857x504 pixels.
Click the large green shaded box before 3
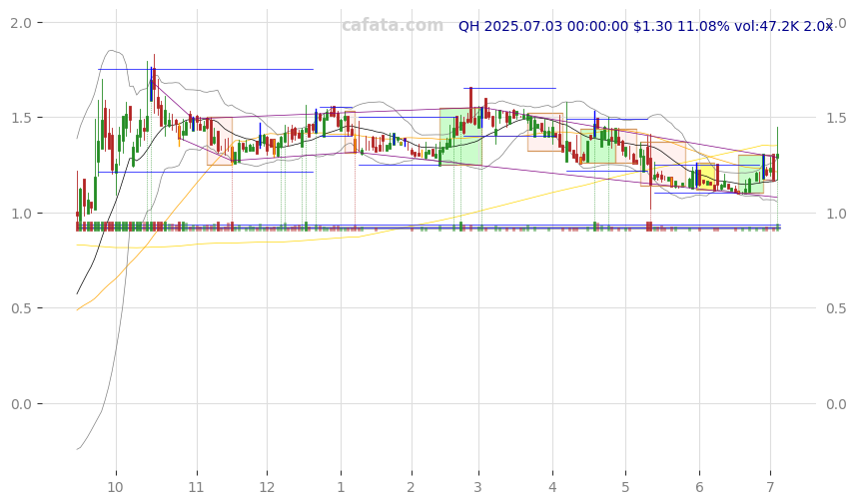(x=460, y=137)
